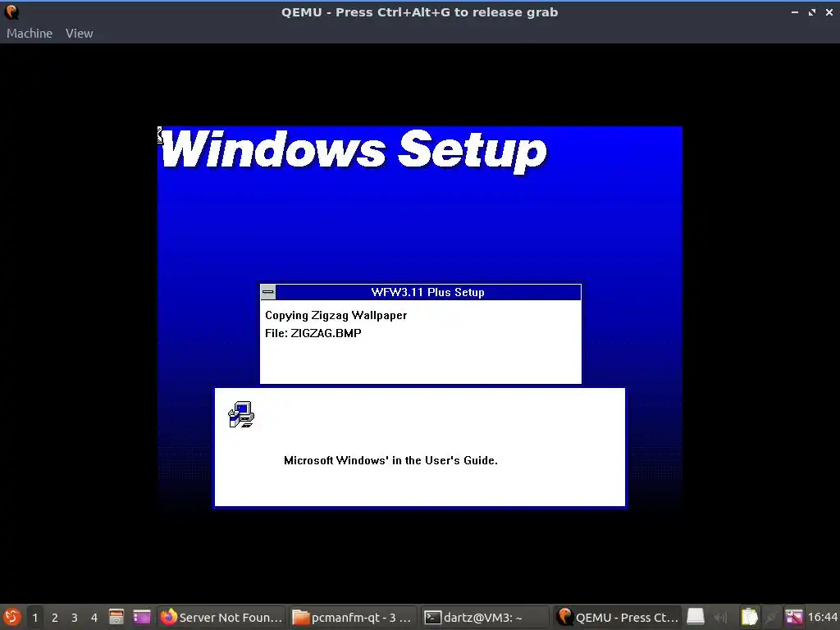Click network status tray icon
The image size is (840, 630).
[x=771, y=617]
